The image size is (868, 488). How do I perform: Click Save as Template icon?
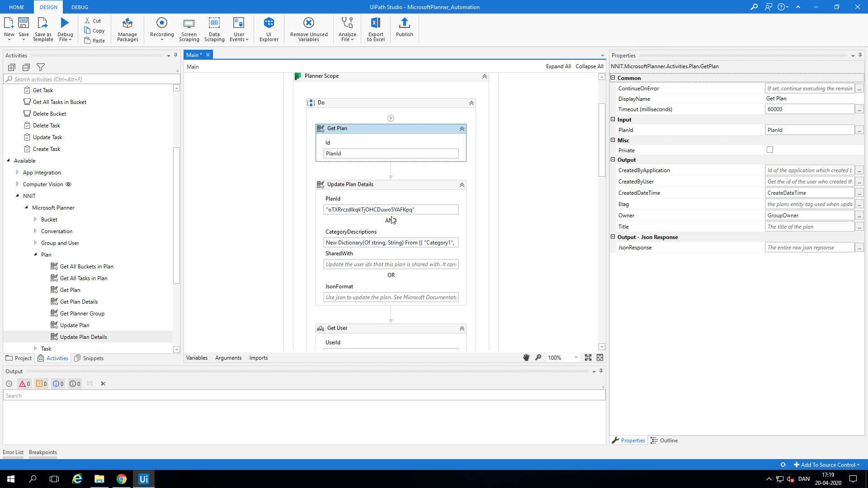[x=43, y=29]
